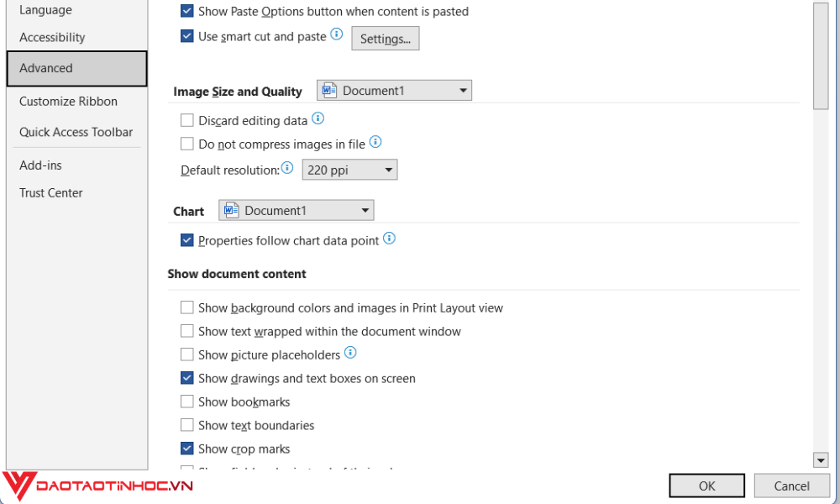Open Image Size and Quality document dropdown
Viewport: 840px width, 504px height.
[x=463, y=91]
